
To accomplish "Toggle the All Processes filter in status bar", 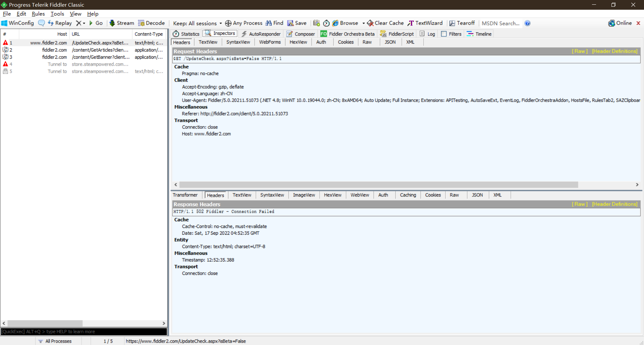I will (x=55, y=341).
